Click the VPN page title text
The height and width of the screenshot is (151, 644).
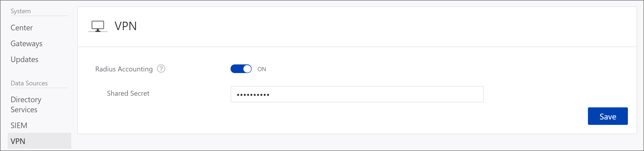pos(125,26)
